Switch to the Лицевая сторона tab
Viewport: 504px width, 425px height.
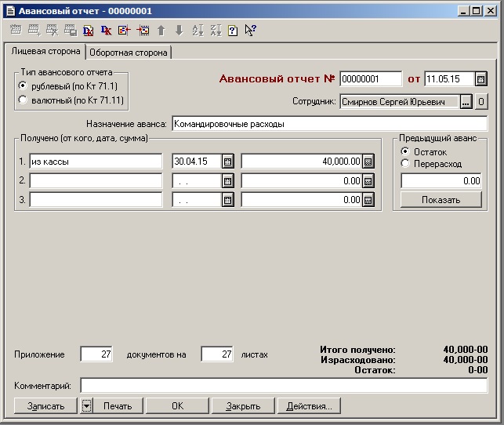44,52
